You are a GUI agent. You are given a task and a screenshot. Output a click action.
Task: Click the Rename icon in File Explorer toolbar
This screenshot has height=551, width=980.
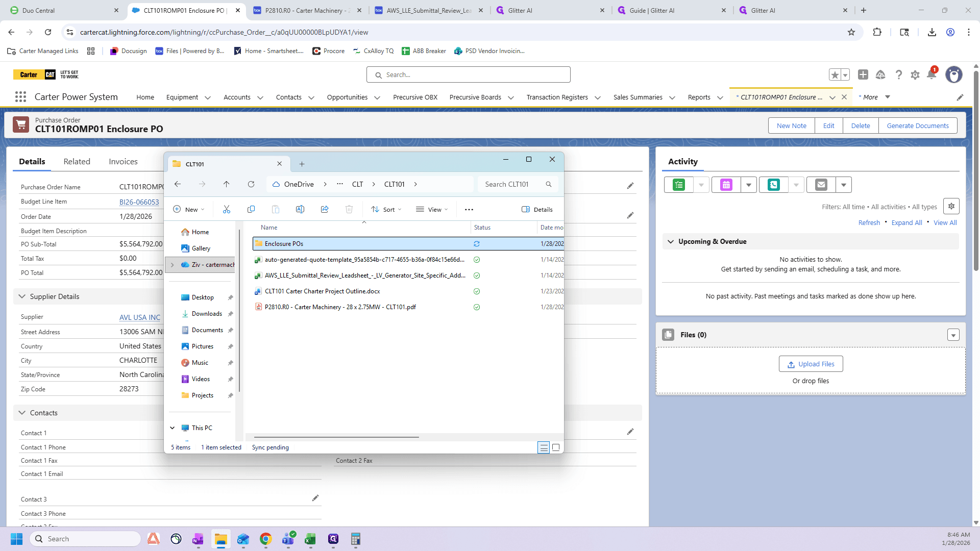pos(300,209)
